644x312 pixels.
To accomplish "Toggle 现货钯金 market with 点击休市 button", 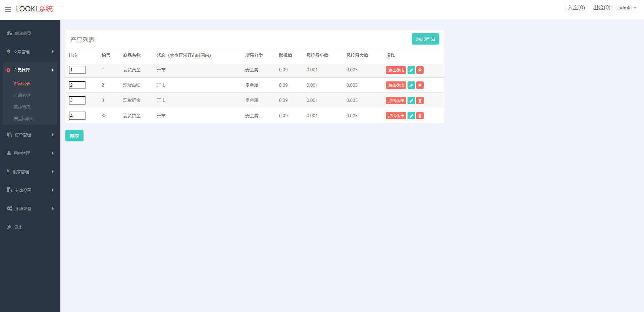I will 396,101.
